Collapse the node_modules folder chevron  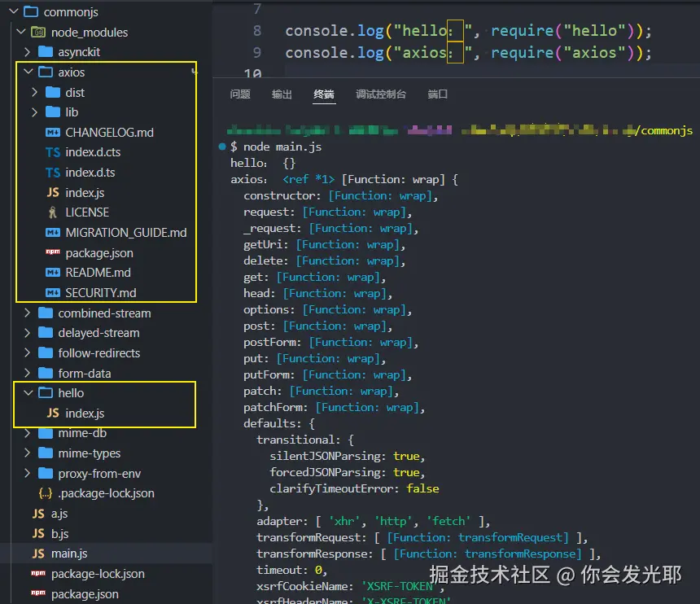pyautogui.click(x=21, y=32)
